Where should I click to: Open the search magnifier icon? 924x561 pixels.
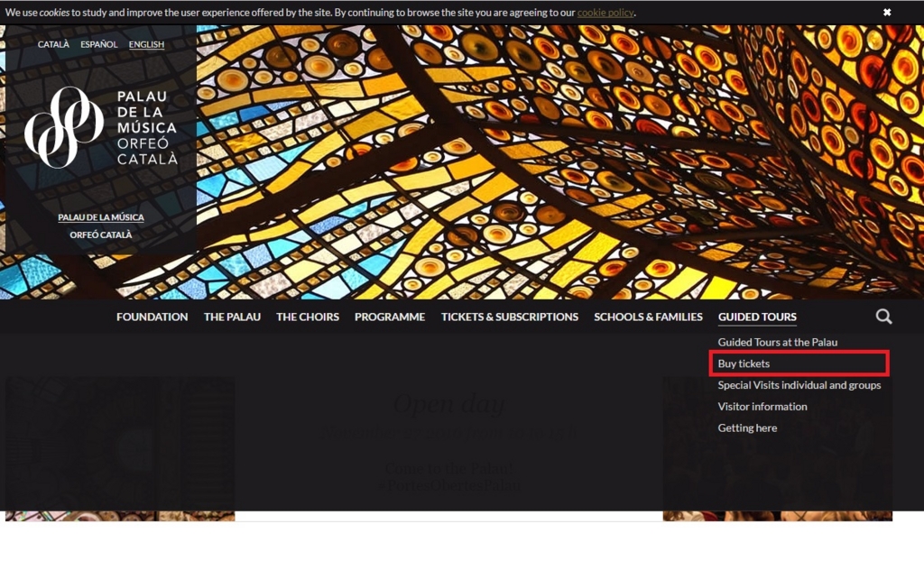[x=883, y=317]
